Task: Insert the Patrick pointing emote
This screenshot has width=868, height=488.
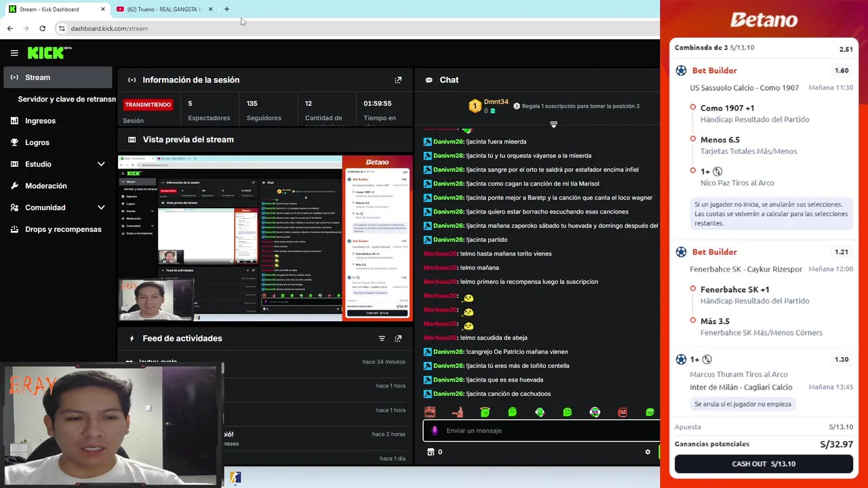Action: pyautogui.click(x=458, y=412)
